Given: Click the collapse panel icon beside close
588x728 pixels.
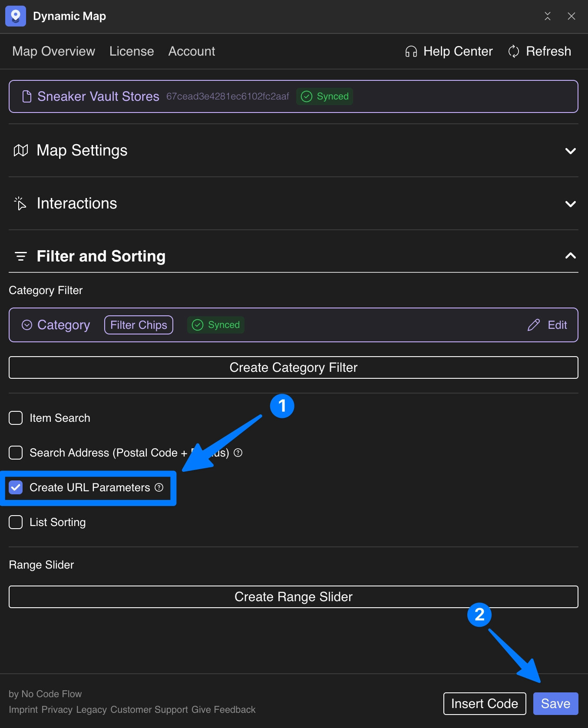Looking at the screenshot, I should pyautogui.click(x=548, y=16).
